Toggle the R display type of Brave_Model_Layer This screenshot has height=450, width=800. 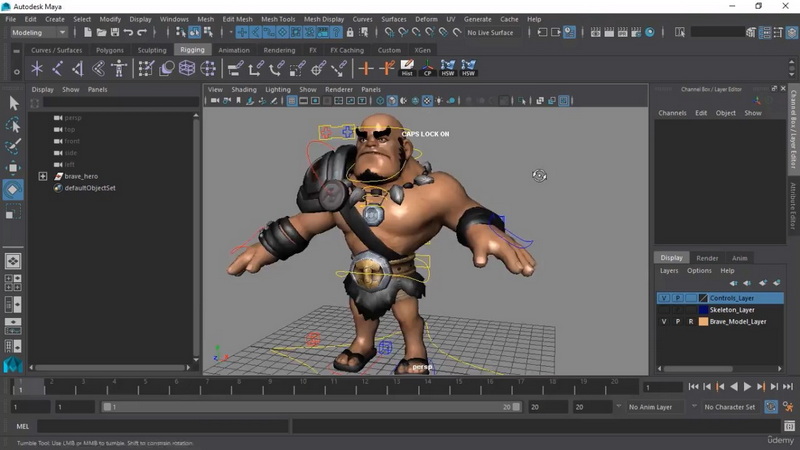tap(691, 321)
